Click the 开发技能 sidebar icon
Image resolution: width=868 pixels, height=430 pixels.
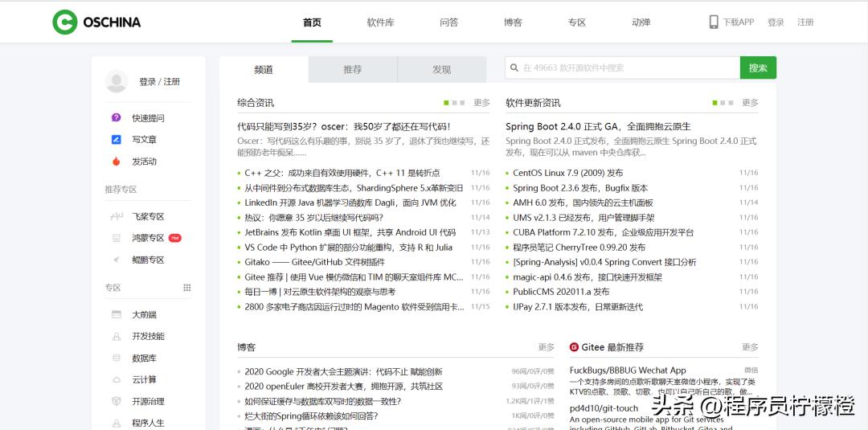pyautogui.click(x=117, y=336)
